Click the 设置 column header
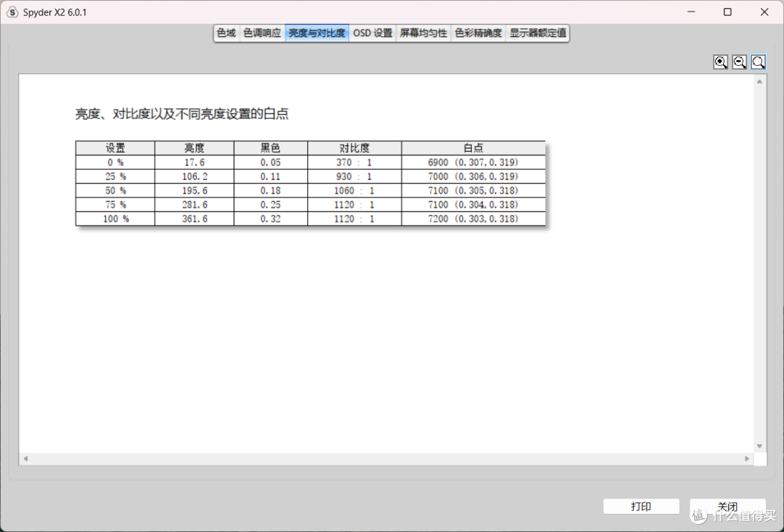This screenshot has height=532, width=784. tap(115, 148)
